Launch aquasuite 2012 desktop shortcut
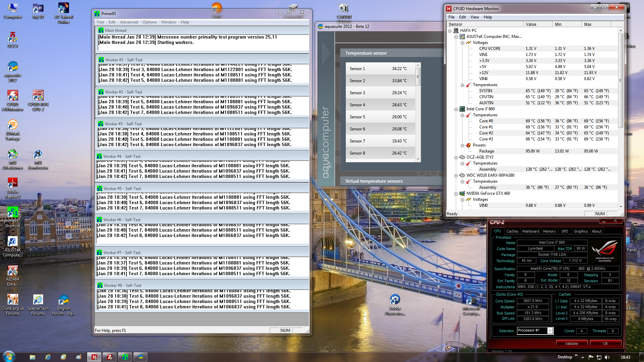 coord(13,71)
